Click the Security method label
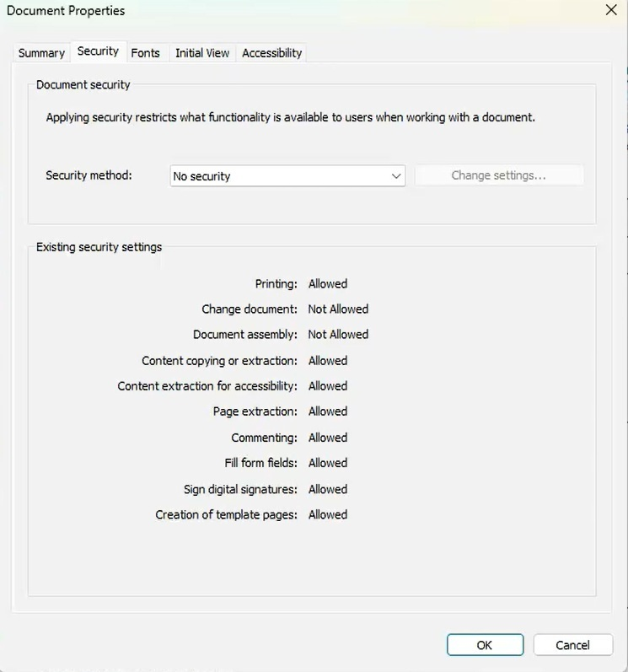 tap(89, 175)
